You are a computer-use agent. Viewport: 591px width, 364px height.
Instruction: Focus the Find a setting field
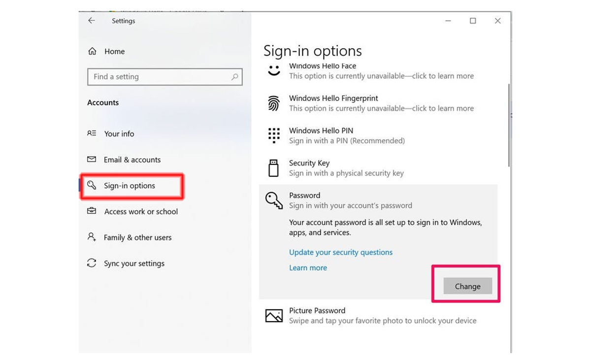click(165, 77)
